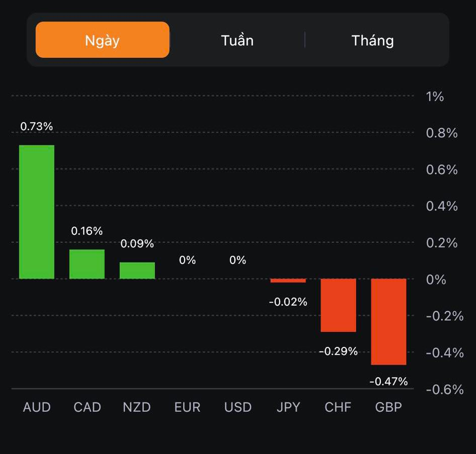Click the AUD axis label
This screenshot has height=454, width=476.
(37, 407)
